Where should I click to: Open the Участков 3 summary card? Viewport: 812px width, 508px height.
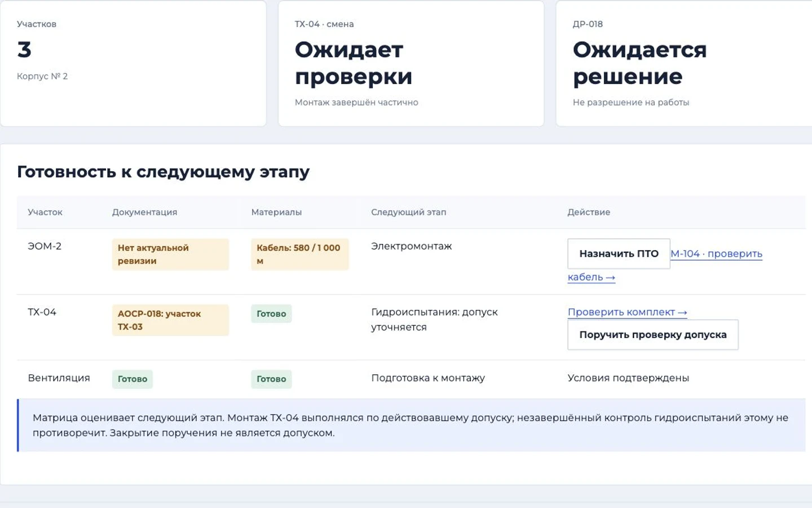coord(133,63)
